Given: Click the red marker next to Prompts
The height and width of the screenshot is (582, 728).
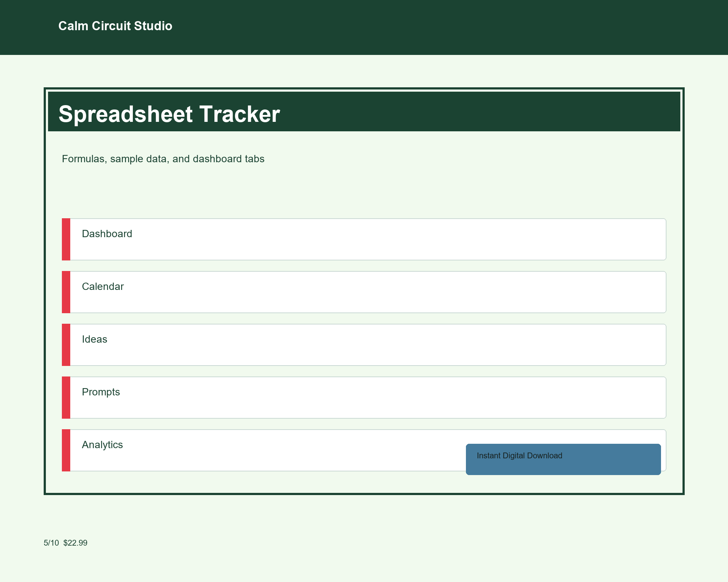Looking at the screenshot, I should pyautogui.click(x=66, y=397).
